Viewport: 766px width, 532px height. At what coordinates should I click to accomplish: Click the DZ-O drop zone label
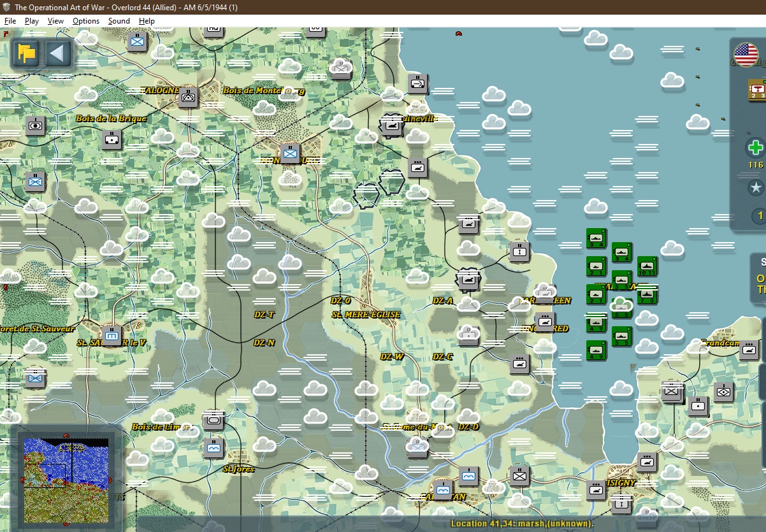pyautogui.click(x=340, y=301)
